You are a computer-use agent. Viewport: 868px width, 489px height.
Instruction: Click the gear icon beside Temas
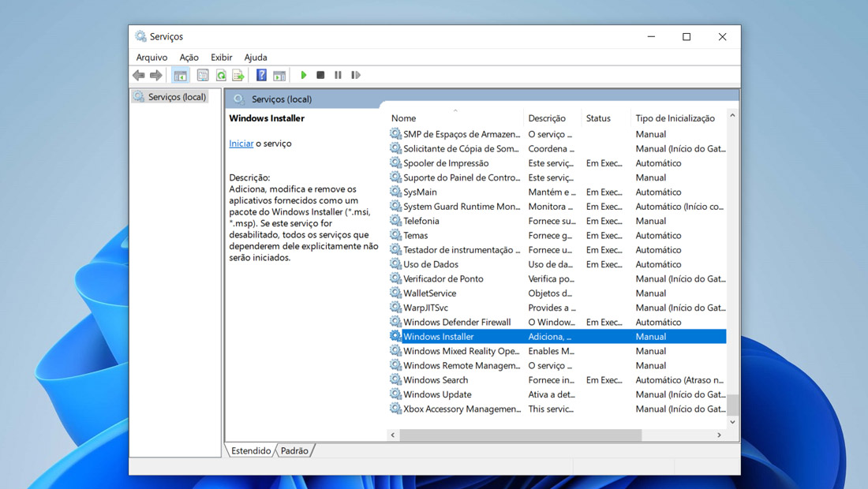[395, 234]
